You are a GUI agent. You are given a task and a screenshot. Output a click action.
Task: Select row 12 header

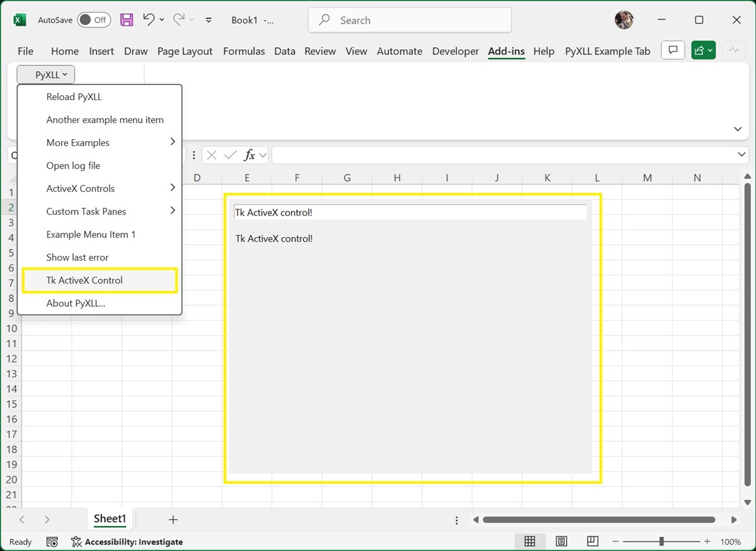click(12, 359)
